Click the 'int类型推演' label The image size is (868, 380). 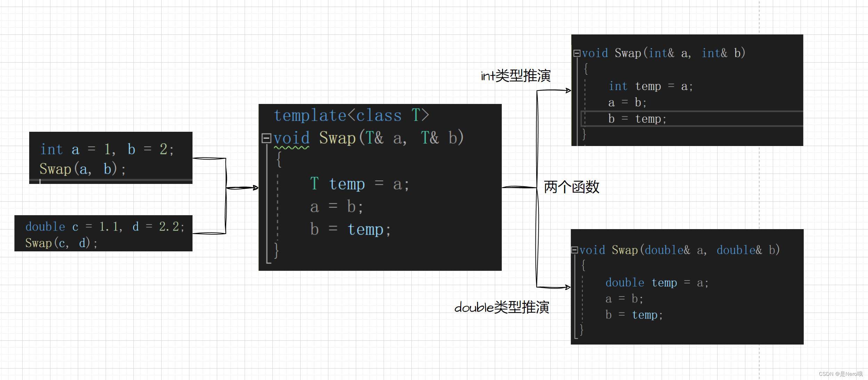[516, 76]
